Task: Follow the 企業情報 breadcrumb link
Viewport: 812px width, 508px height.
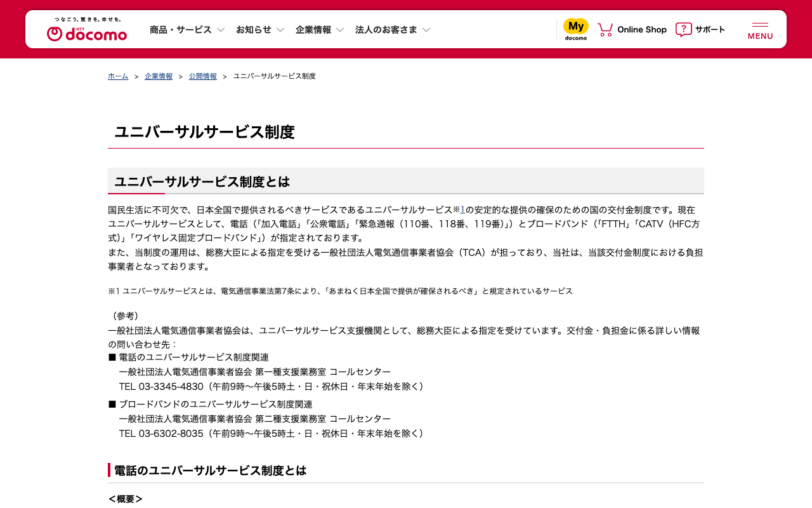Action: pos(159,76)
